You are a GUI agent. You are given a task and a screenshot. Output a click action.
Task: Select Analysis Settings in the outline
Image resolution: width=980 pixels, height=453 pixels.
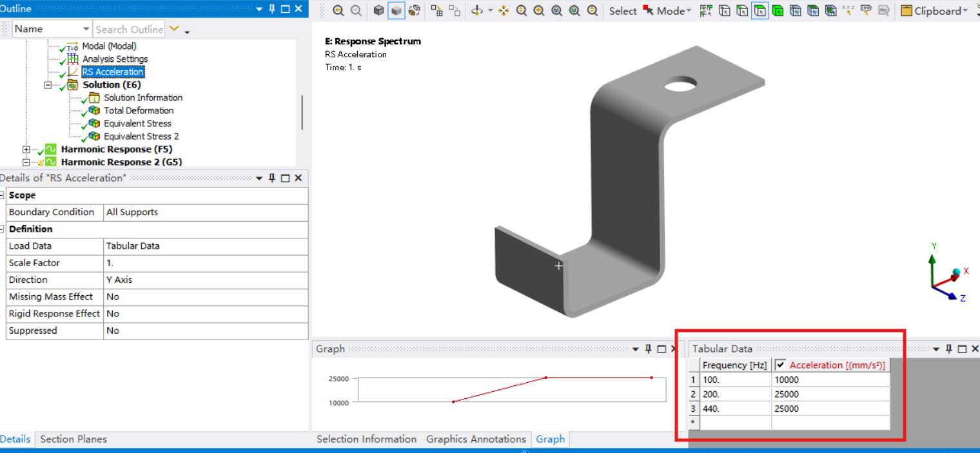(x=115, y=59)
